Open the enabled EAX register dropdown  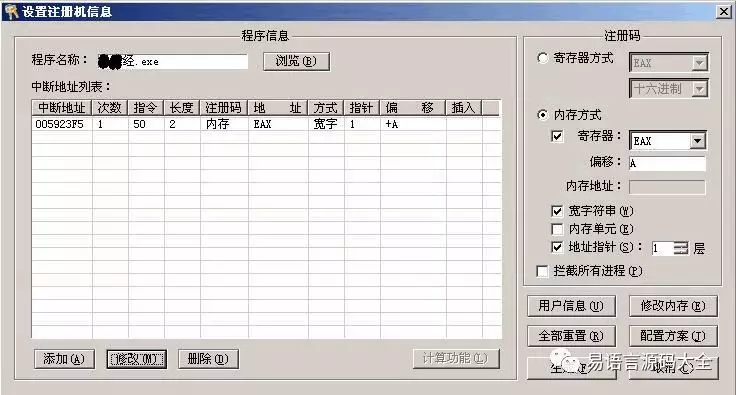point(698,141)
